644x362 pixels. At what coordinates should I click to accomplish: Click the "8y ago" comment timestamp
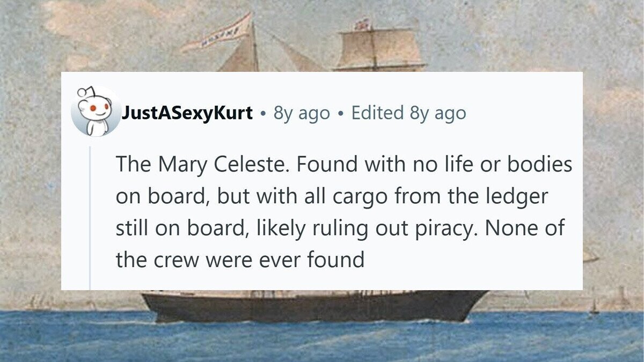point(302,113)
